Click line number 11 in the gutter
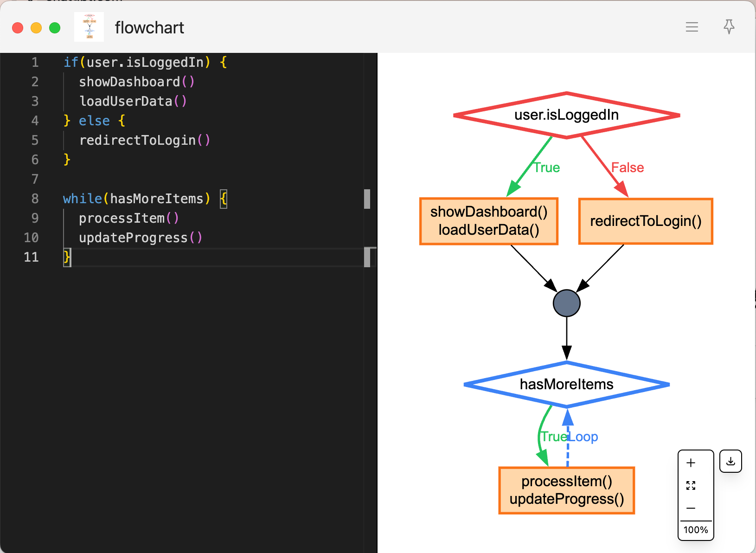Screen dimensions: 756x553 coord(31,257)
